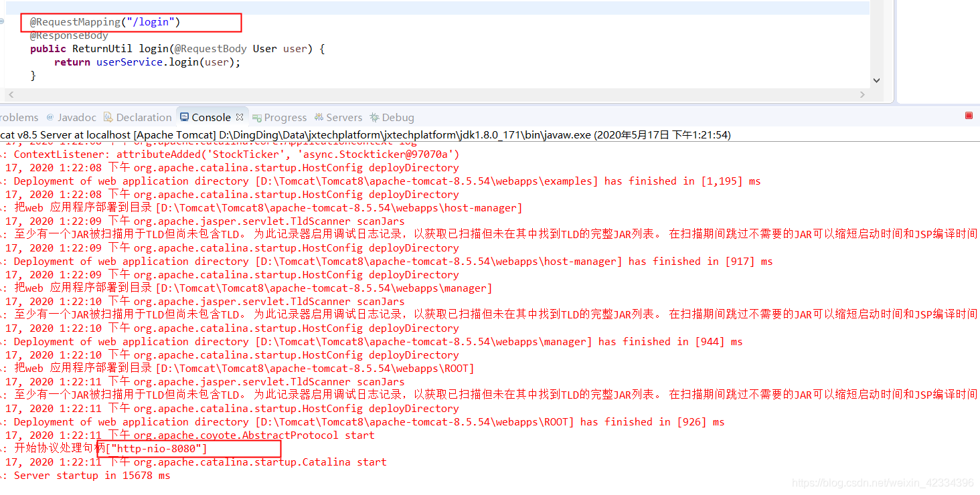Click the right arrow of the horizontal scrollbar

pyautogui.click(x=863, y=94)
